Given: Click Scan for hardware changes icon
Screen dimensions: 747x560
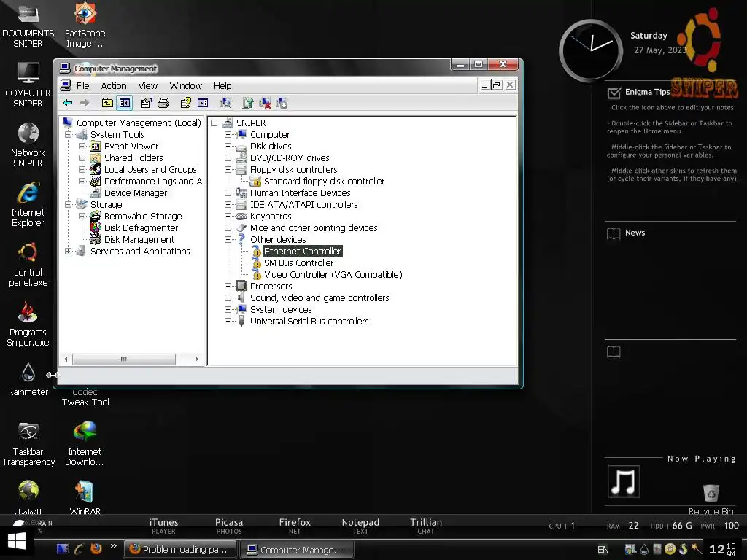Looking at the screenshot, I should [225, 102].
